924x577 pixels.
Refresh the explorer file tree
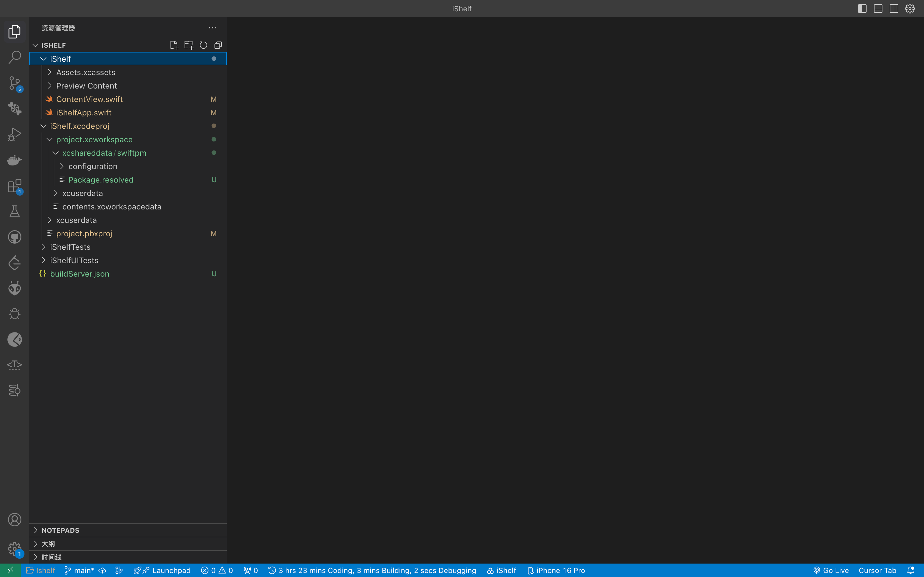204,45
